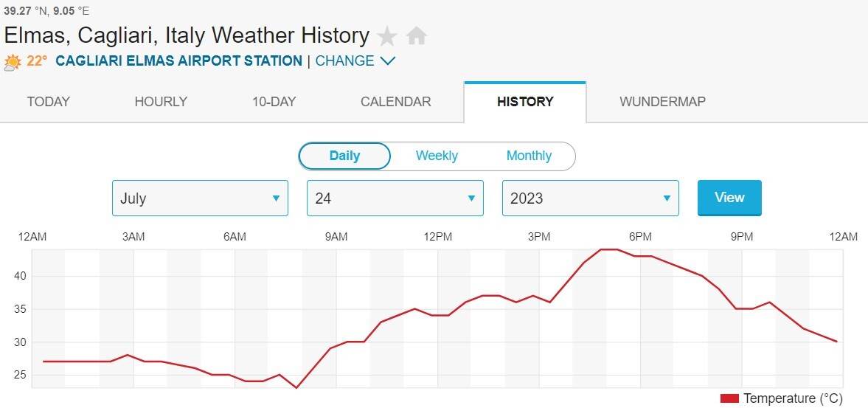Open the CALENDAR tab

395,102
